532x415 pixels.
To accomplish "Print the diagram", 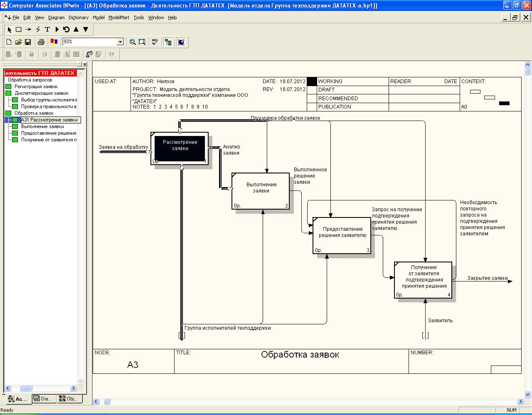I will (41, 42).
